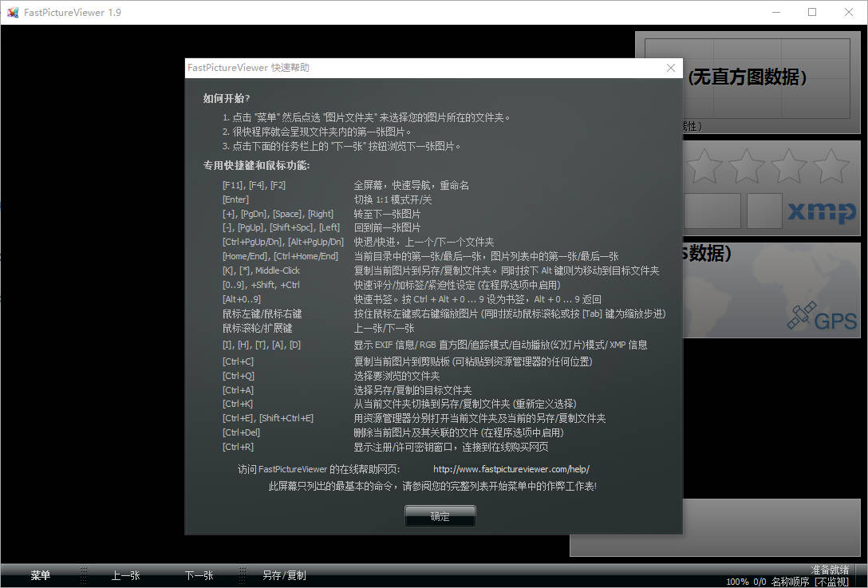868x588 pixels.
Task: Click the xmp logo in rating panel
Action: pyautogui.click(x=822, y=212)
